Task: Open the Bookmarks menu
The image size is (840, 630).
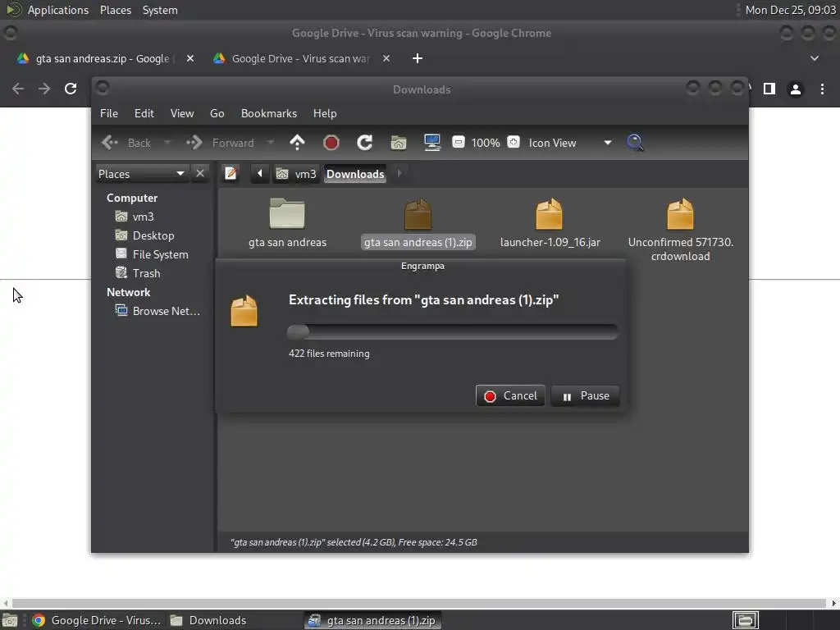Action: 269,113
